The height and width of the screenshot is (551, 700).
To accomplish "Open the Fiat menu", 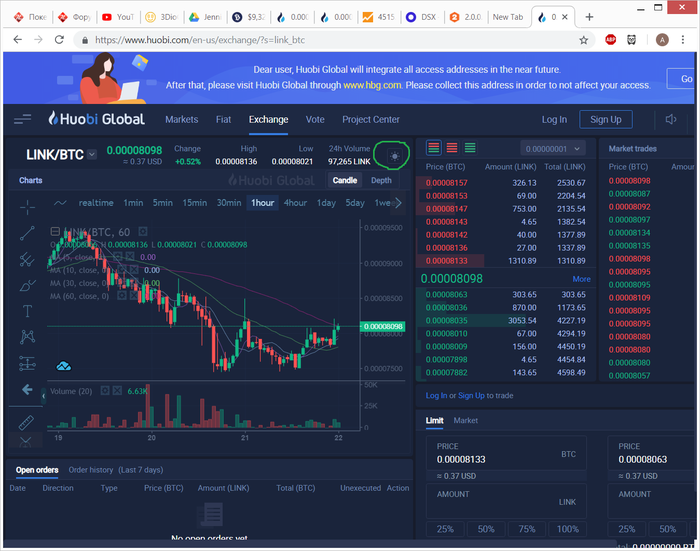I will click(x=223, y=120).
